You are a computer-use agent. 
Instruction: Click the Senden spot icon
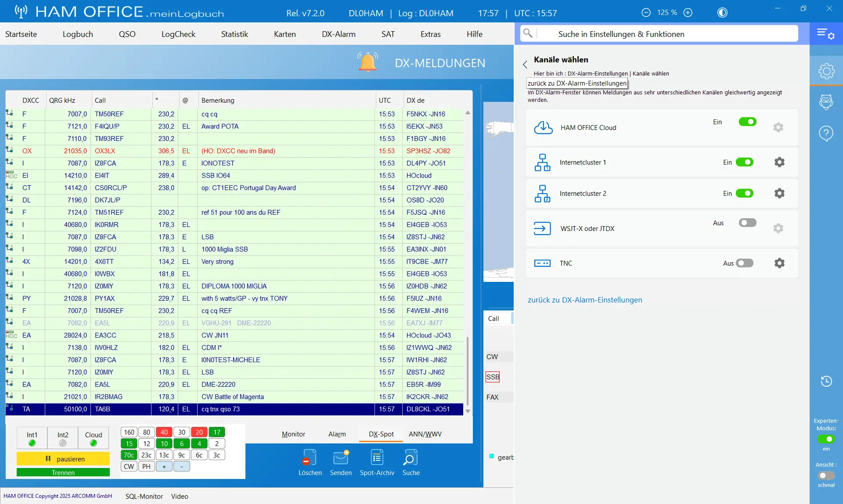341,457
